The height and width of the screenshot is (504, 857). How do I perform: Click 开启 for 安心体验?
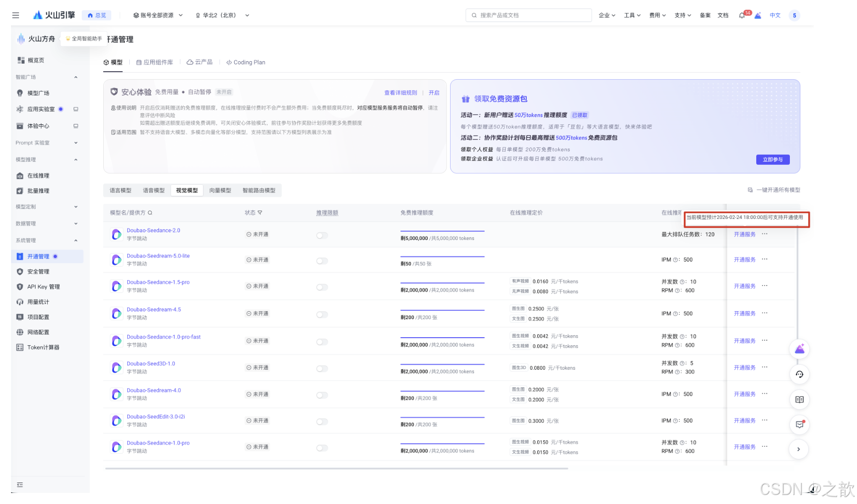pos(434,93)
